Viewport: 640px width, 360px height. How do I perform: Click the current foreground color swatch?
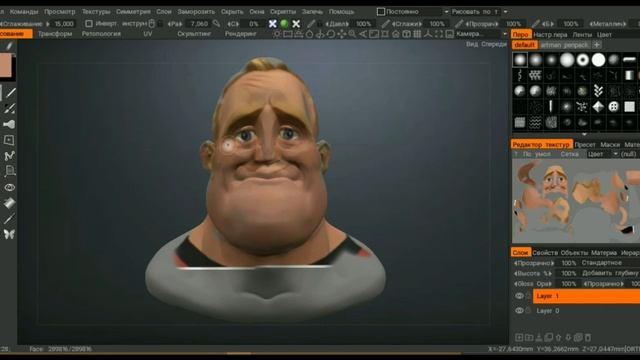(x=6, y=65)
